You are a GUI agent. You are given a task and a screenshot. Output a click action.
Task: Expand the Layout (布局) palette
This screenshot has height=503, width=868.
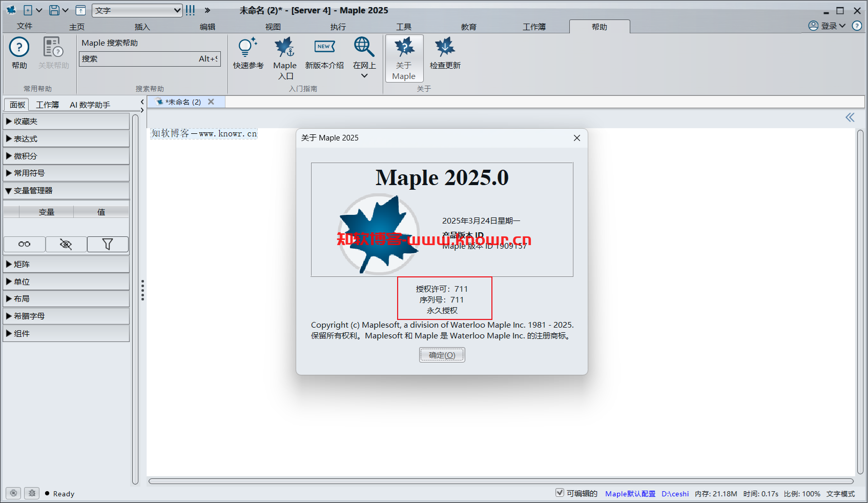pyautogui.click(x=66, y=299)
